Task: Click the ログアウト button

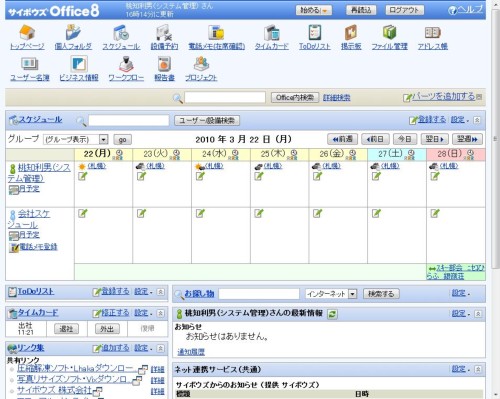Action: 404,10
